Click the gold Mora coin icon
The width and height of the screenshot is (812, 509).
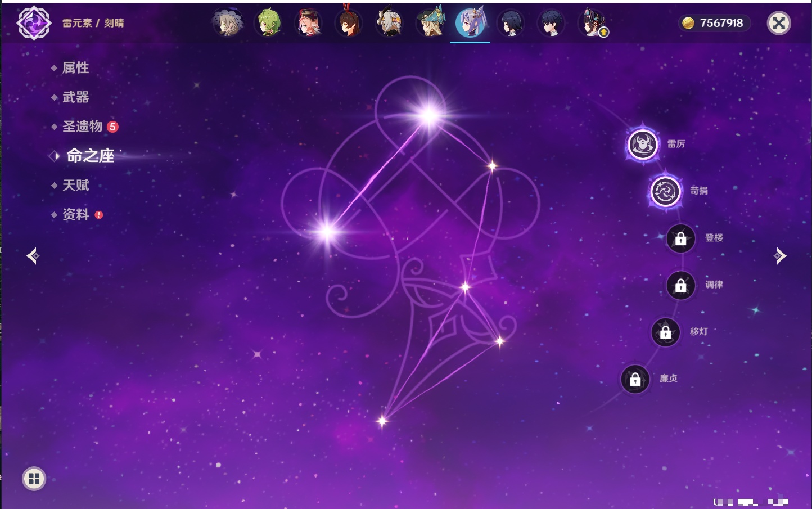click(x=688, y=23)
